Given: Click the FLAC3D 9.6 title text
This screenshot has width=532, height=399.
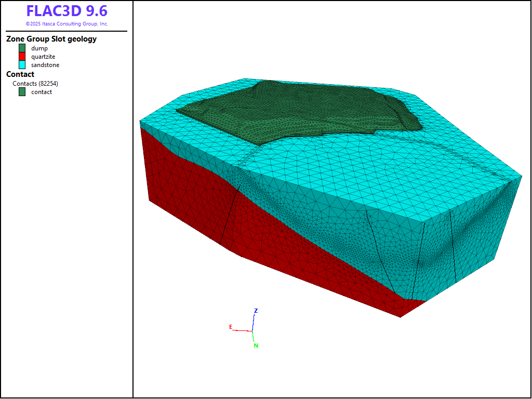Looking at the screenshot, I should [x=66, y=11].
